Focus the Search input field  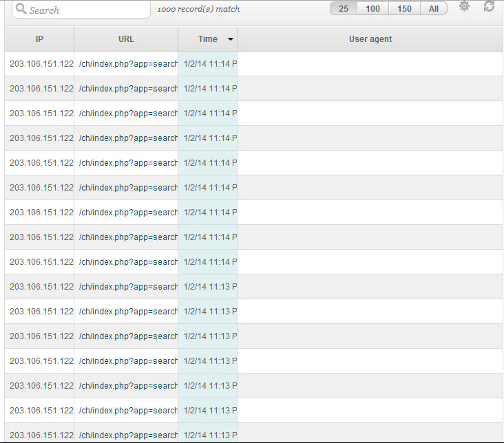coord(86,10)
